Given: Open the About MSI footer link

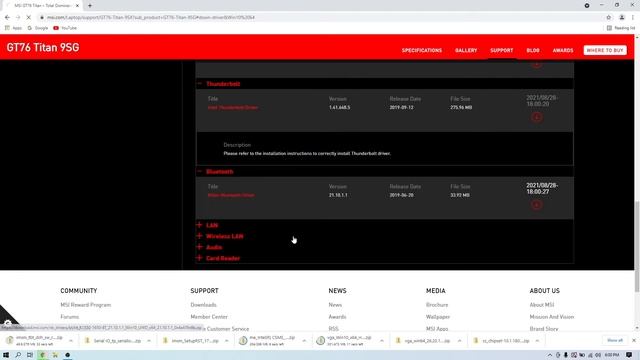Looking at the screenshot, I should click(542, 305).
